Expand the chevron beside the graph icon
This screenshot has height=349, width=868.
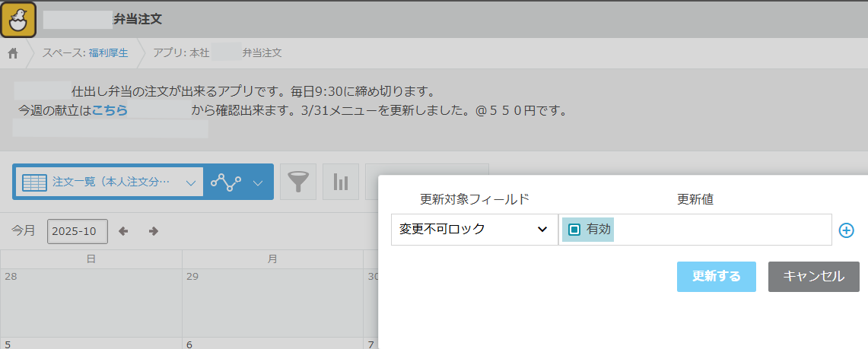pyautogui.click(x=258, y=182)
